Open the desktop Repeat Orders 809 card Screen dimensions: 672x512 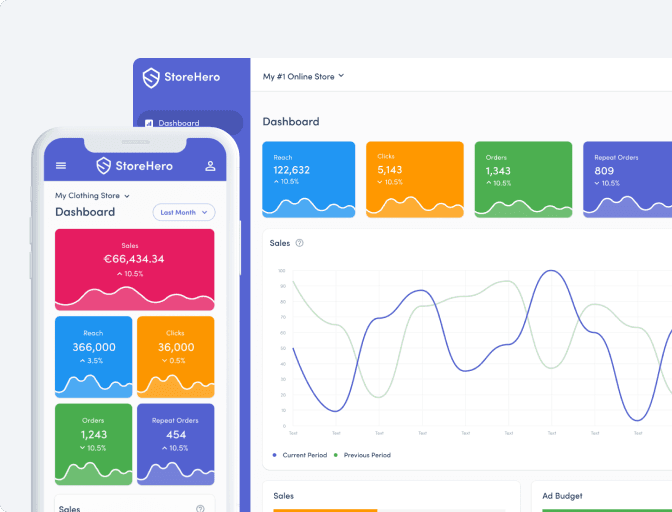(x=627, y=180)
